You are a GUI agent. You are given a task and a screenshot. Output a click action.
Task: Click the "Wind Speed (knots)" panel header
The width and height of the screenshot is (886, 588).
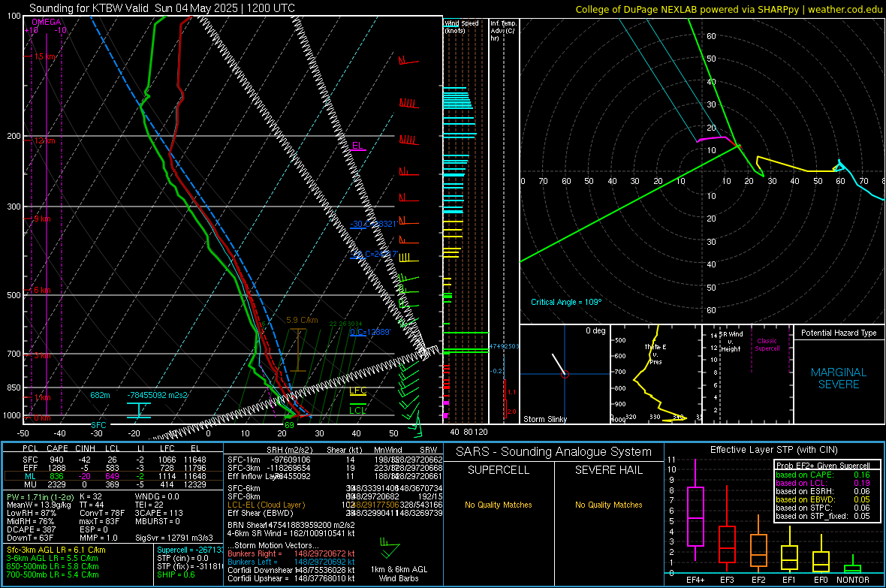click(461, 26)
